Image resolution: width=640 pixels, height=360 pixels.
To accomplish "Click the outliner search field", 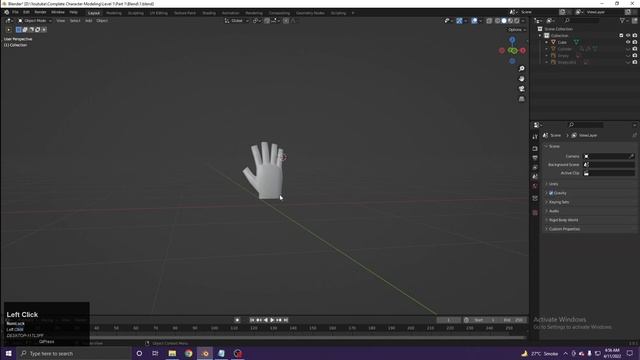I will click(x=582, y=20).
